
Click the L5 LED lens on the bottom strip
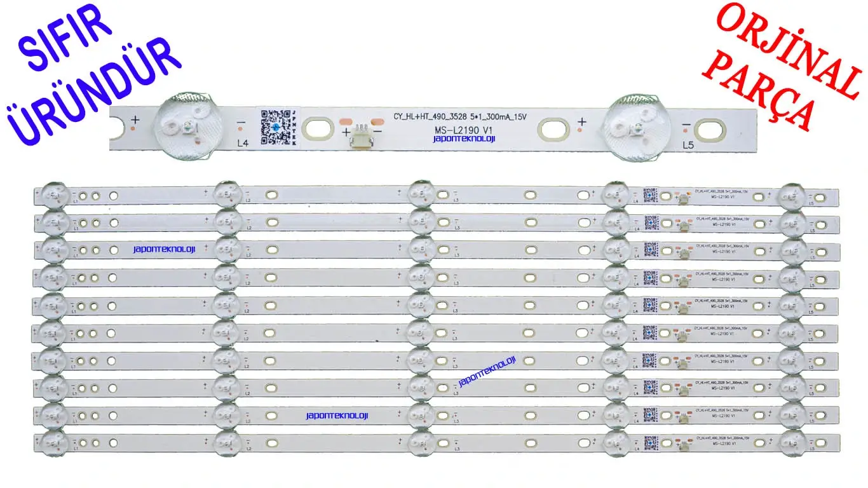[x=792, y=442]
